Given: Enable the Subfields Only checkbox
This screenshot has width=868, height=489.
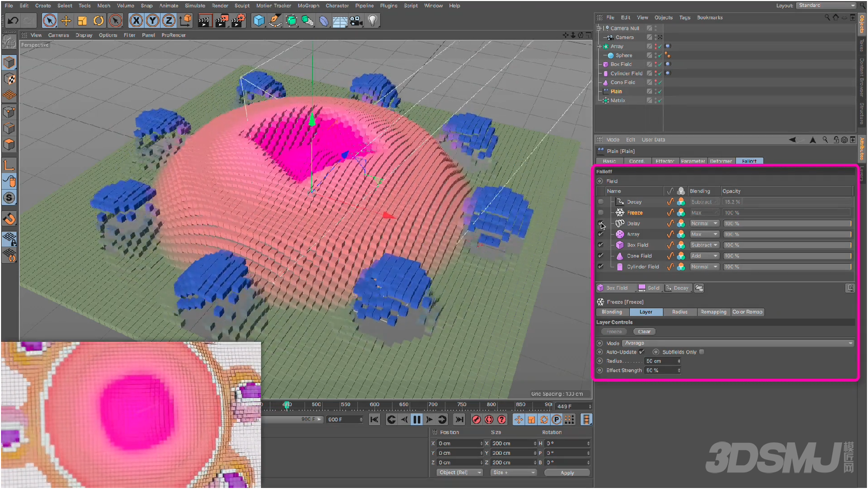Looking at the screenshot, I should [702, 352].
